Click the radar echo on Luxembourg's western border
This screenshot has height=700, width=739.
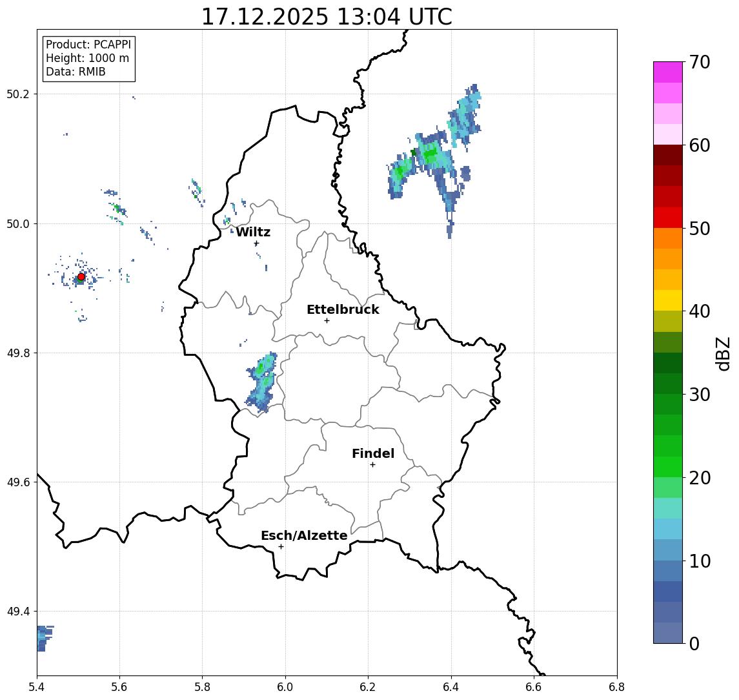tap(261, 382)
